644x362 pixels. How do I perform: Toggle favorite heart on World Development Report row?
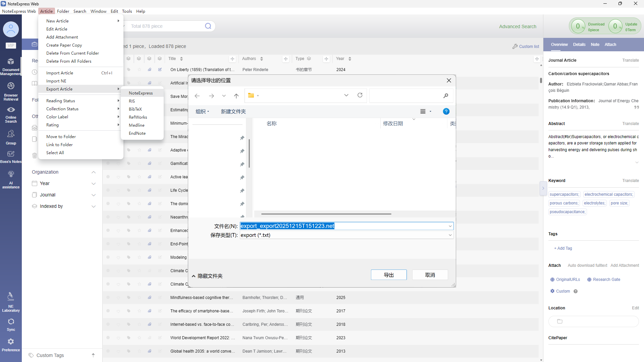(x=118, y=338)
